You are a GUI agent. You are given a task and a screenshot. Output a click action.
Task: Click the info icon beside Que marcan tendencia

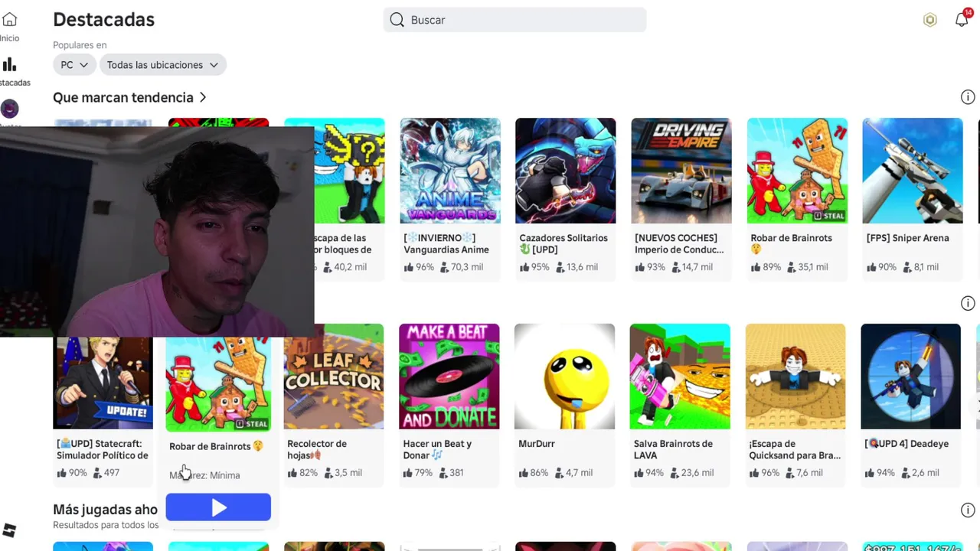pyautogui.click(x=968, y=97)
